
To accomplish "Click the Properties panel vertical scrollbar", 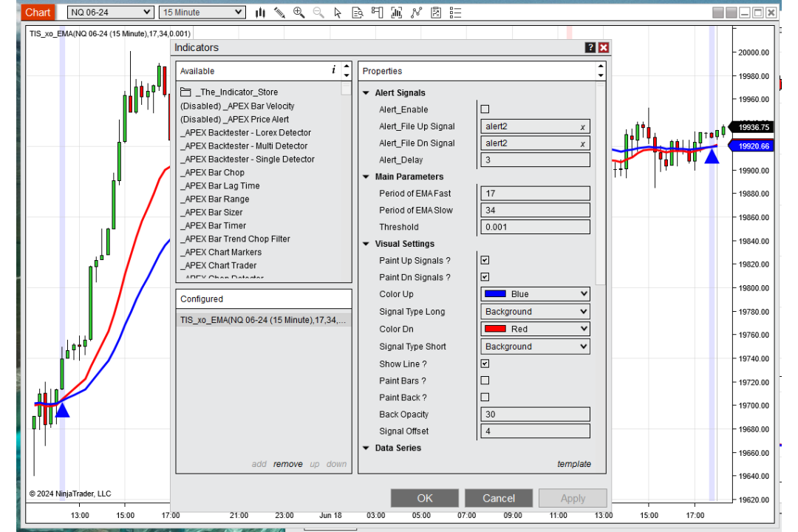I will tap(601, 184).
